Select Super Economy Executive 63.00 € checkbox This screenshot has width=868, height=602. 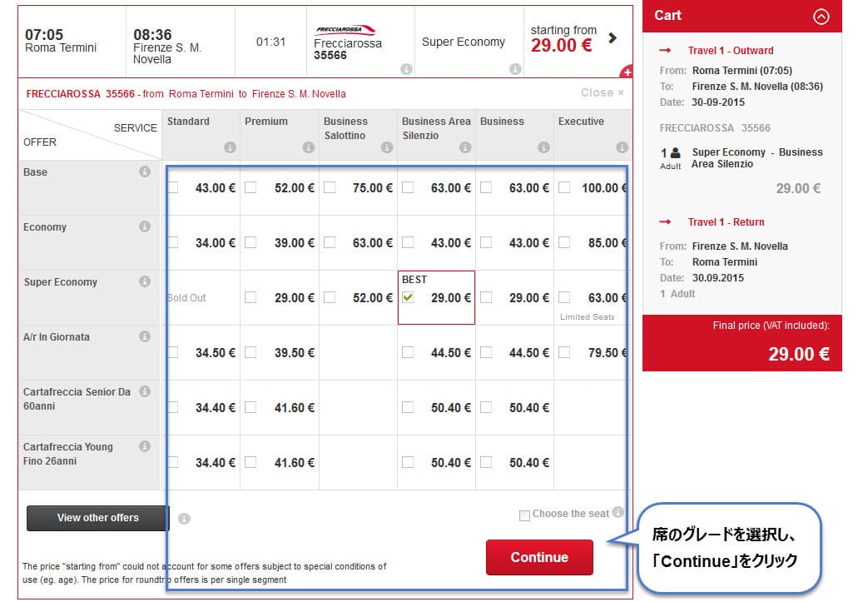(x=564, y=297)
